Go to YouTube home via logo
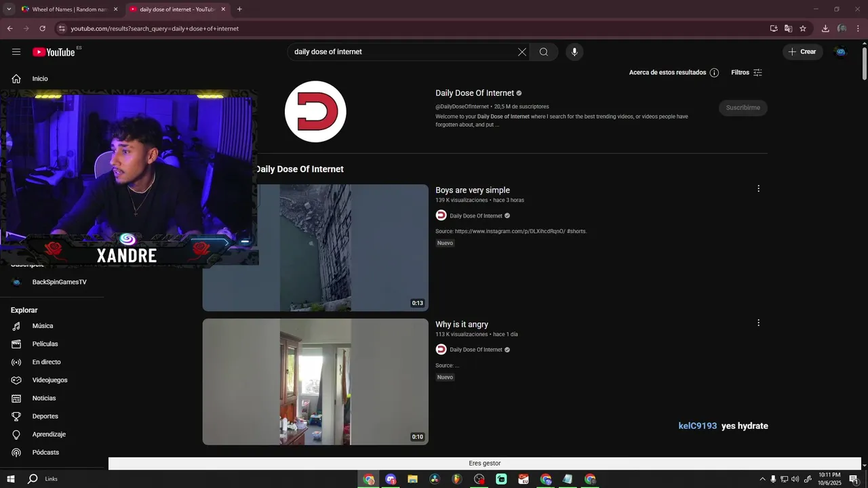The image size is (868, 488). pyautogui.click(x=54, y=52)
